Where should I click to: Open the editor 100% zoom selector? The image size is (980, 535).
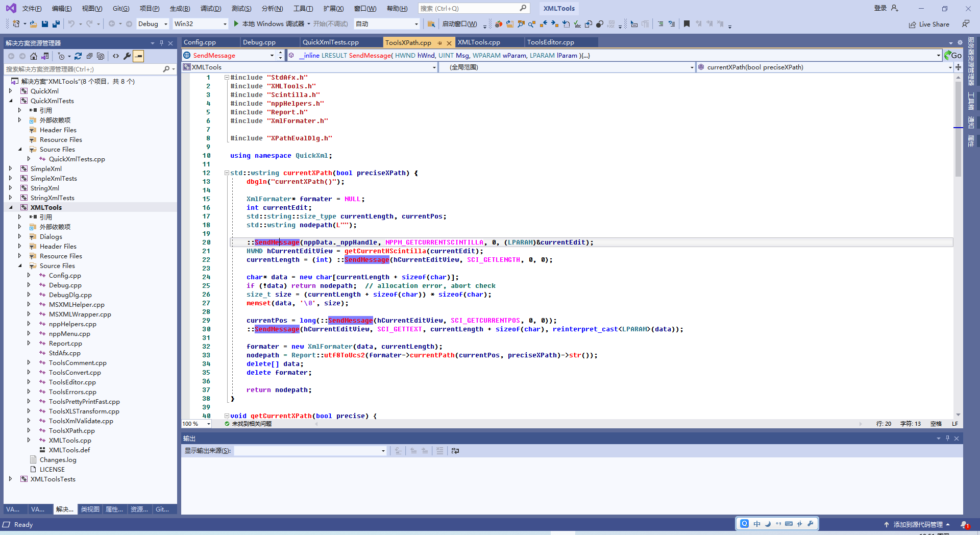[195, 424]
